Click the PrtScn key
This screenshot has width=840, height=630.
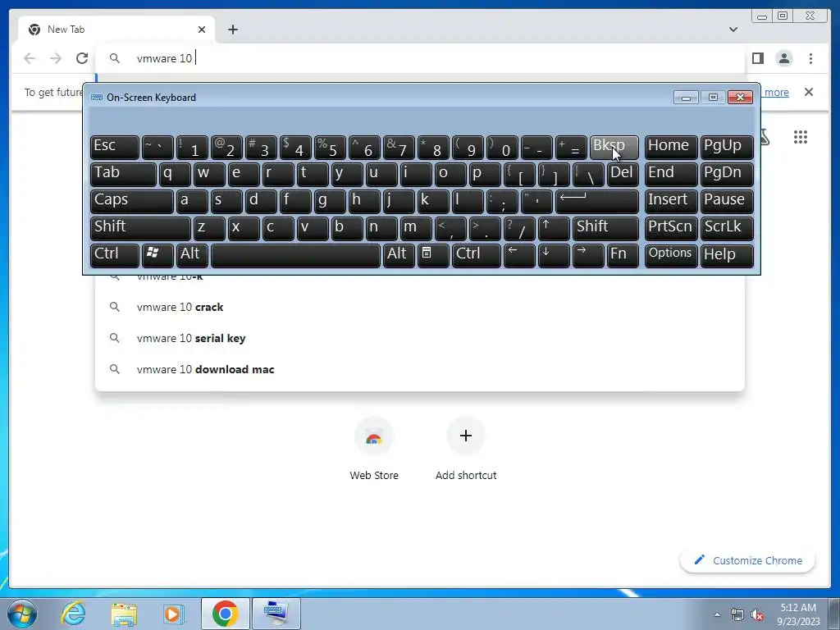671,228
